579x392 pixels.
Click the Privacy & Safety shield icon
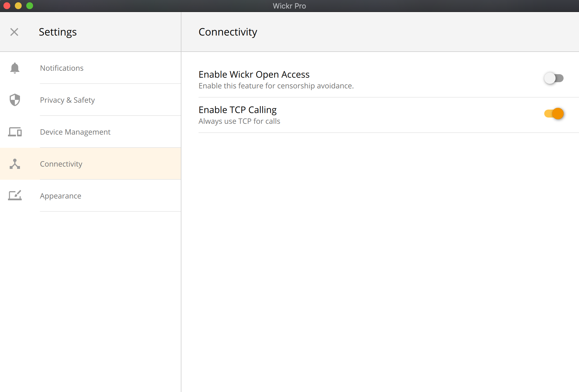click(15, 100)
